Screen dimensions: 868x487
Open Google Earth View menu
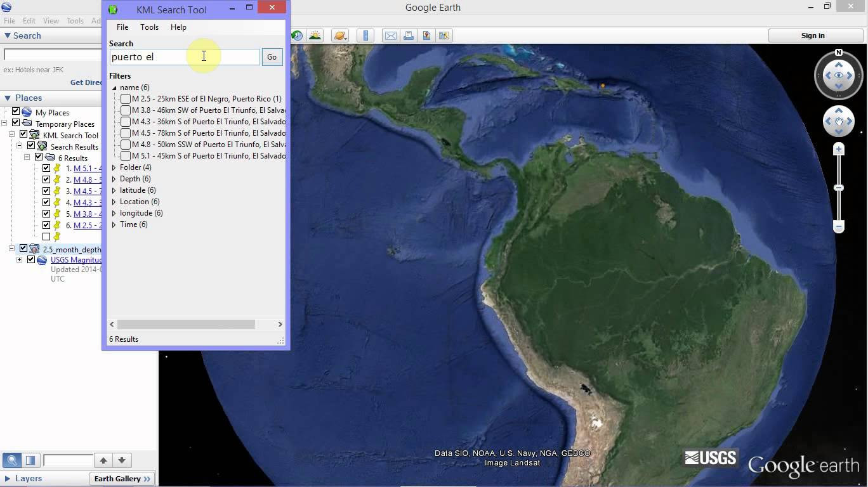click(51, 21)
